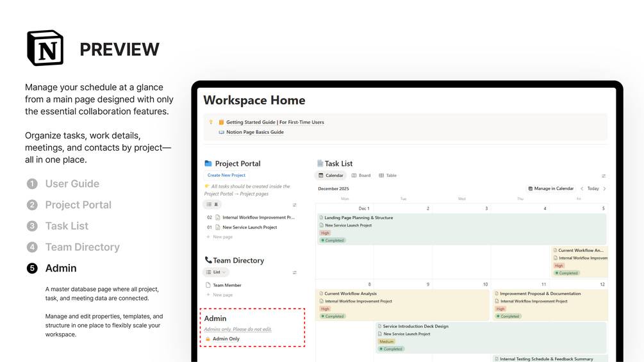Click Completed status in Landing Page Planning event

tap(333, 240)
